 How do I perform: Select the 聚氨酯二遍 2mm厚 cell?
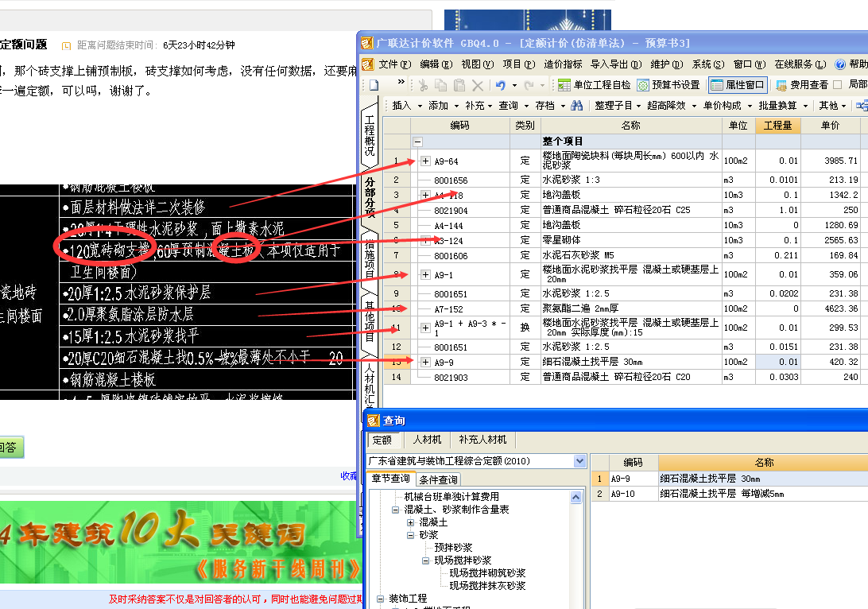pos(630,308)
